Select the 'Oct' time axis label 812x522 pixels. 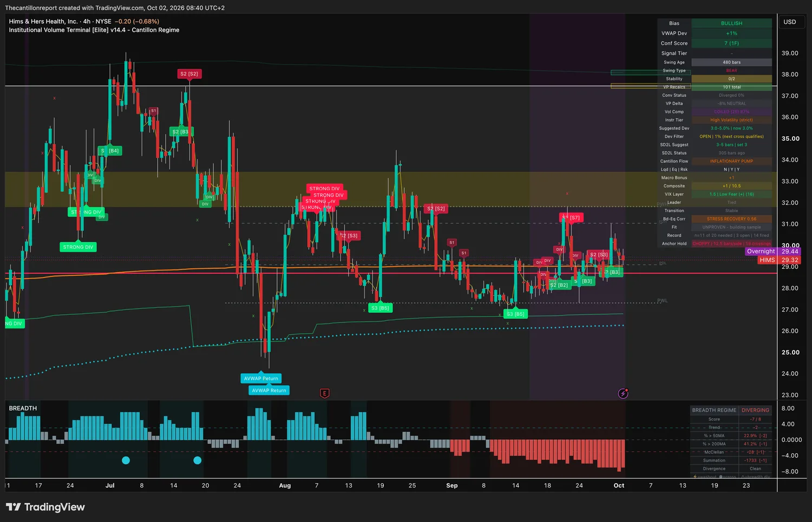pyautogui.click(x=619, y=486)
